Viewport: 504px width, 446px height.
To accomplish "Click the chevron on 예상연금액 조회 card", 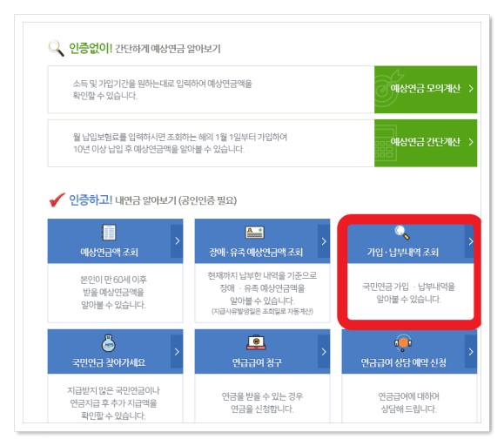I will [x=177, y=240].
